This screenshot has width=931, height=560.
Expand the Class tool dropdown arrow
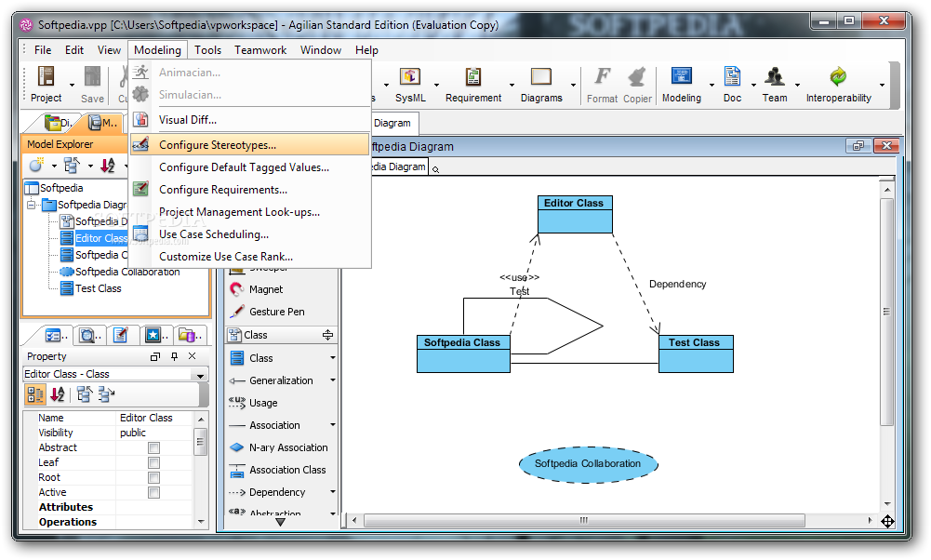(x=333, y=358)
